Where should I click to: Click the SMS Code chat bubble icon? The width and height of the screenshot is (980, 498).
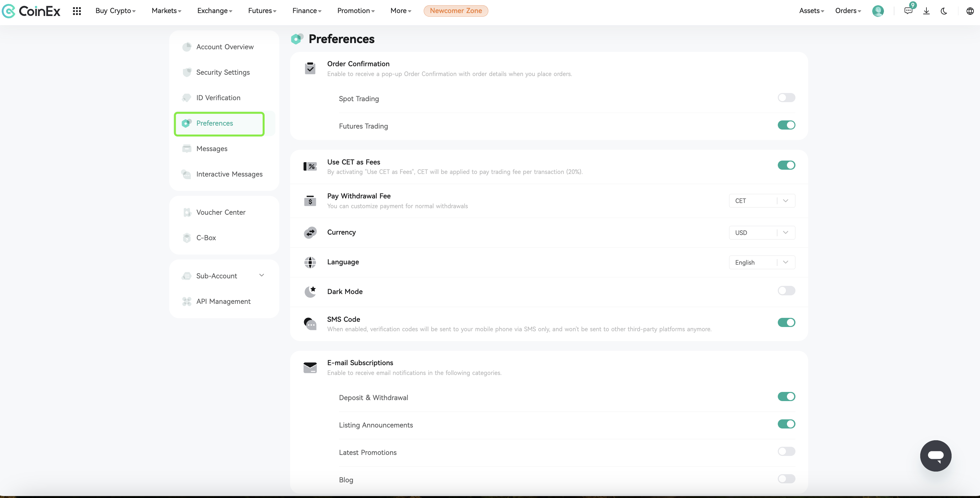pos(310,323)
